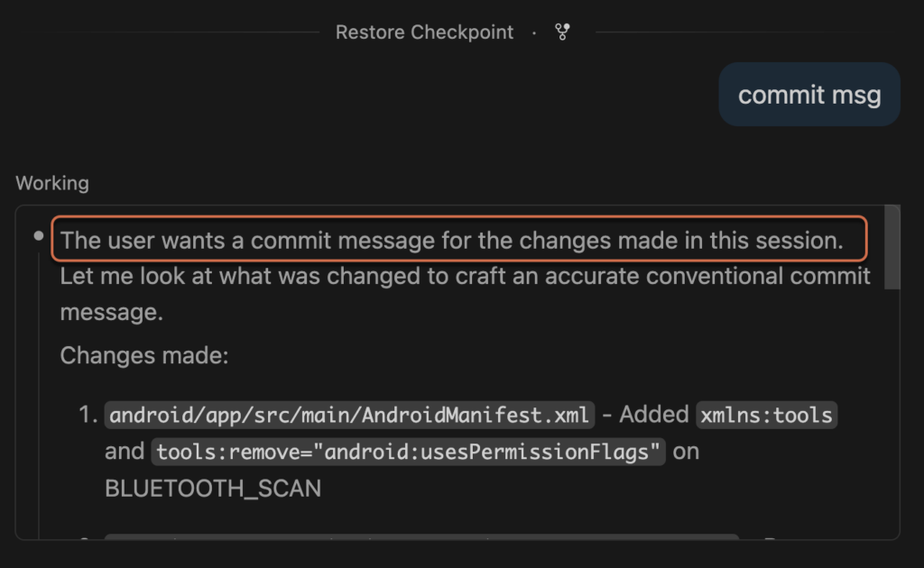Click the list number 1 marker

click(x=88, y=416)
